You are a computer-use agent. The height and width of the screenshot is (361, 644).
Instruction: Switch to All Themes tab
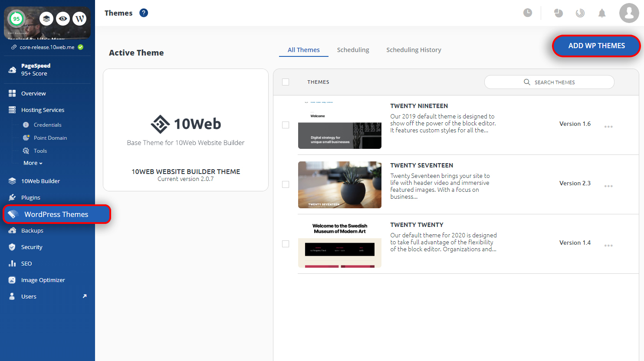point(304,50)
